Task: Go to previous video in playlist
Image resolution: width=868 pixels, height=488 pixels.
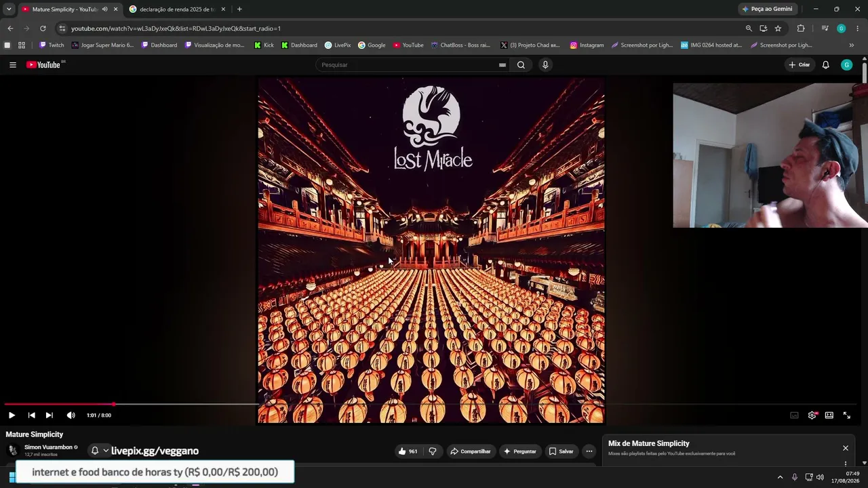Action: pos(31,415)
